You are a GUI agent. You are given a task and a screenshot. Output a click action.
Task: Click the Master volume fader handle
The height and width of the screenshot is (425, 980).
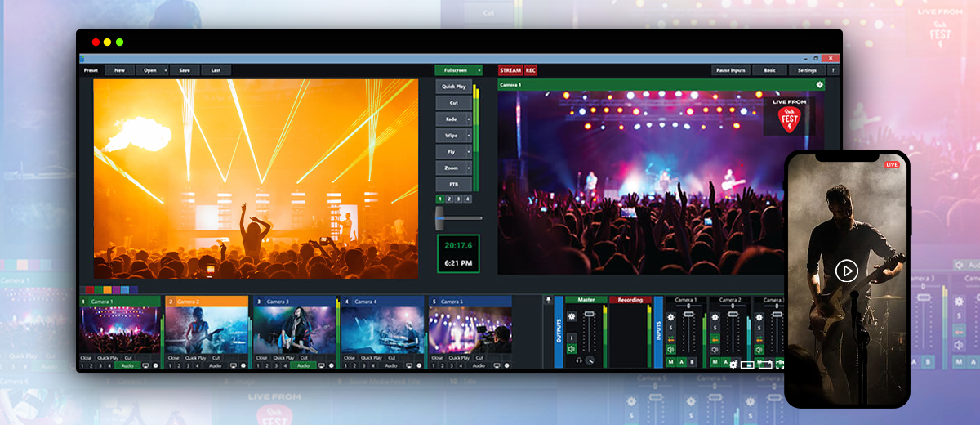tap(589, 314)
